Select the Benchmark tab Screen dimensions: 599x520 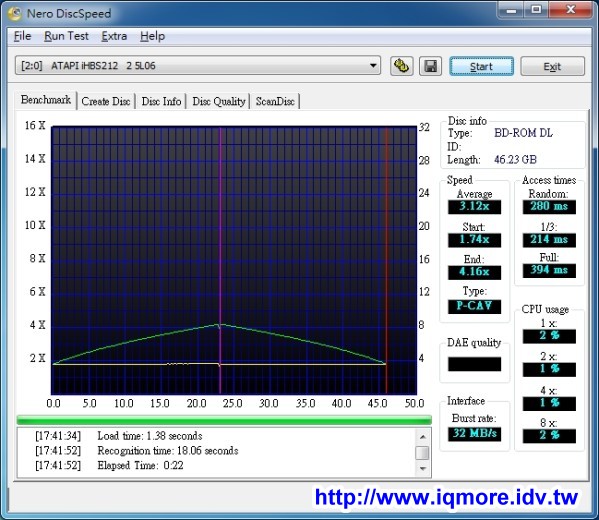pos(46,100)
